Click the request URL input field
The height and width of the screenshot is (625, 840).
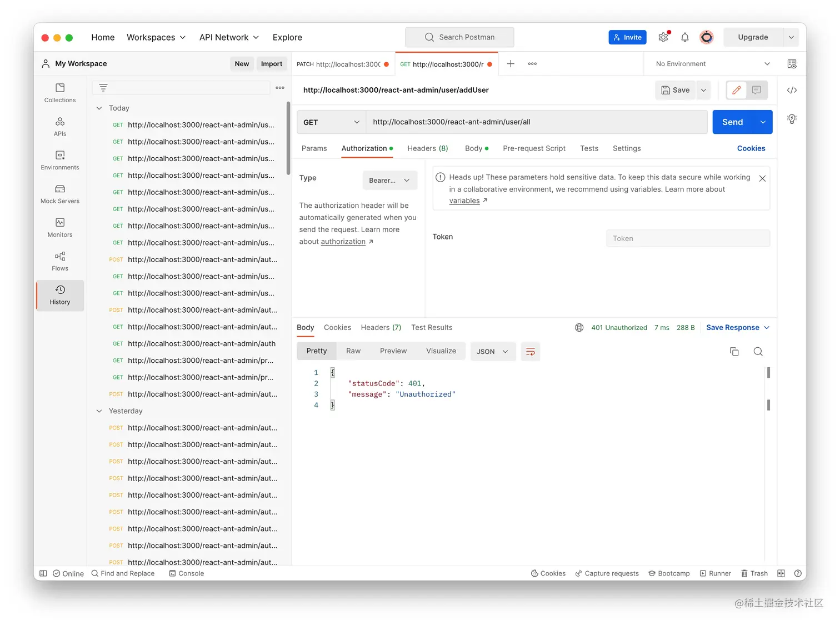537,122
